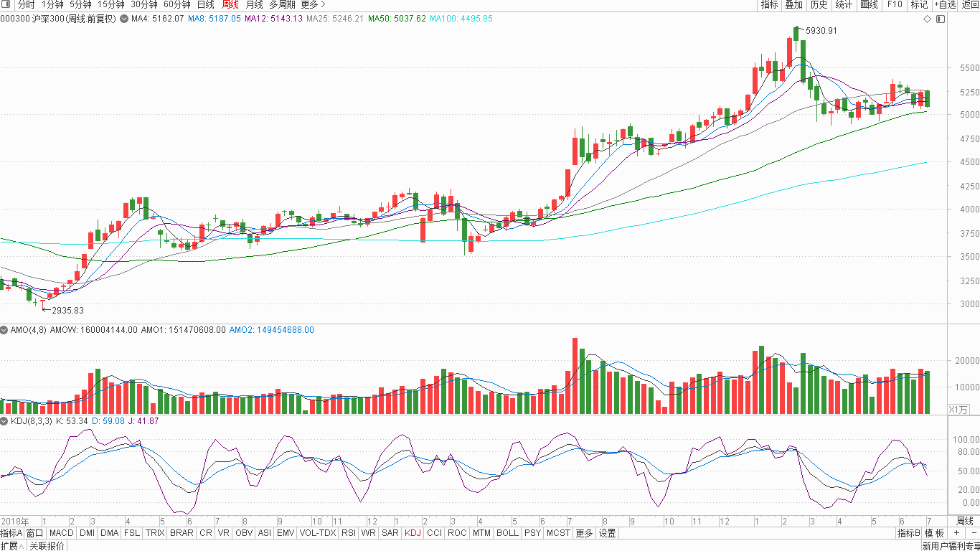Switch indicator to VOL-TDX
The image size is (980, 551).
pos(318,533)
